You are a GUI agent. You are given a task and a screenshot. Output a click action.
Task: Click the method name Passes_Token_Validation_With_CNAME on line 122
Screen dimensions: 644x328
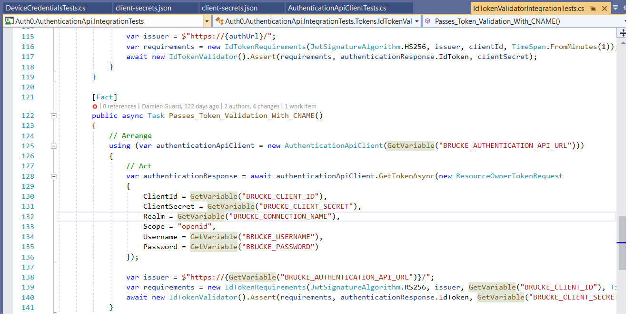point(241,116)
